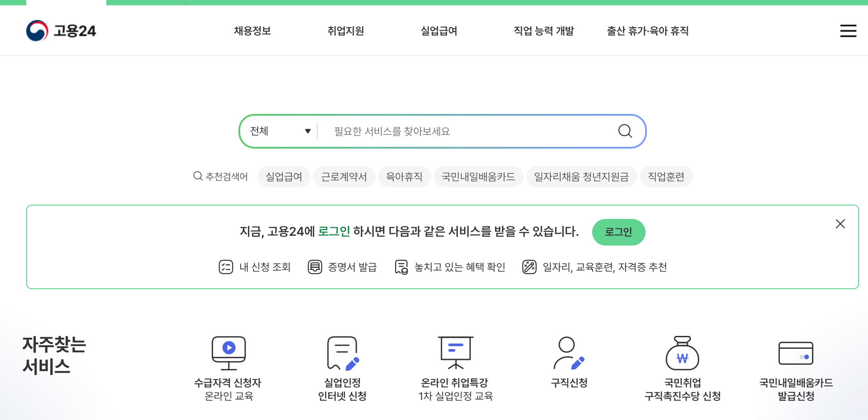Open the 실업급여 menu item

click(439, 31)
